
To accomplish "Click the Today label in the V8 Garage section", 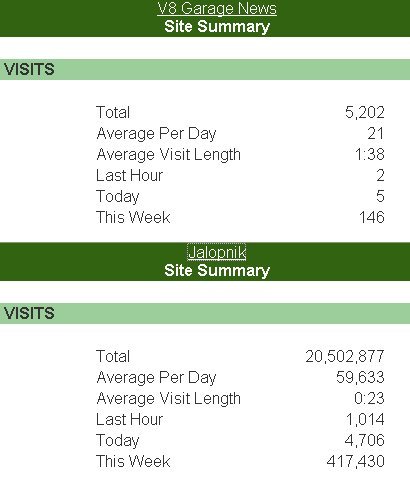I will pyautogui.click(x=118, y=197).
